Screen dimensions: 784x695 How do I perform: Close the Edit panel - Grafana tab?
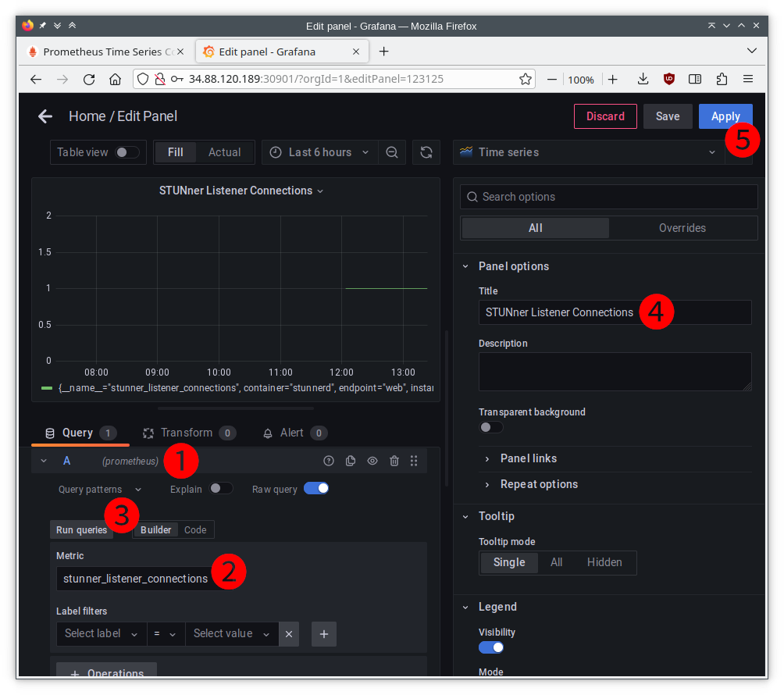[356, 52]
